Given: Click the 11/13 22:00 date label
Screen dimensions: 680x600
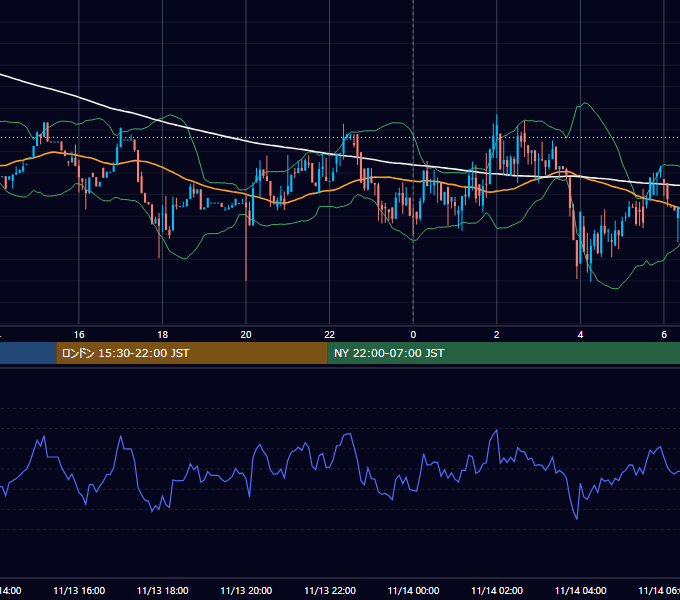Looking at the screenshot, I should click(x=330, y=590).
